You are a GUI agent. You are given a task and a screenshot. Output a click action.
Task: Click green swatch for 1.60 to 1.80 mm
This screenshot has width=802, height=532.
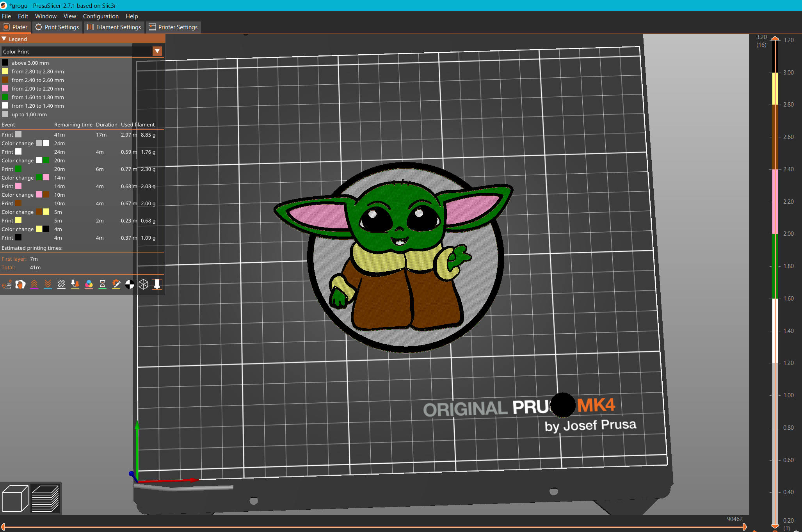[5, 97]
